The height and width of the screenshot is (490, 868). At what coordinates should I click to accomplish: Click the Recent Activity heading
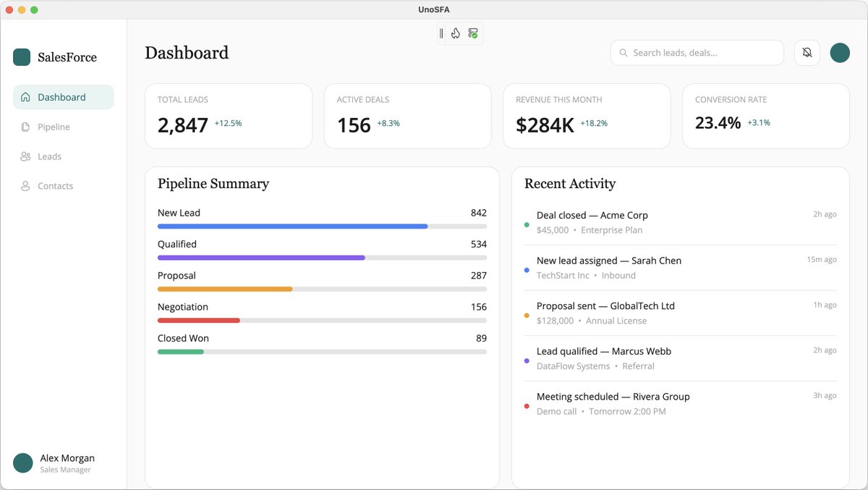pos(570,184)
